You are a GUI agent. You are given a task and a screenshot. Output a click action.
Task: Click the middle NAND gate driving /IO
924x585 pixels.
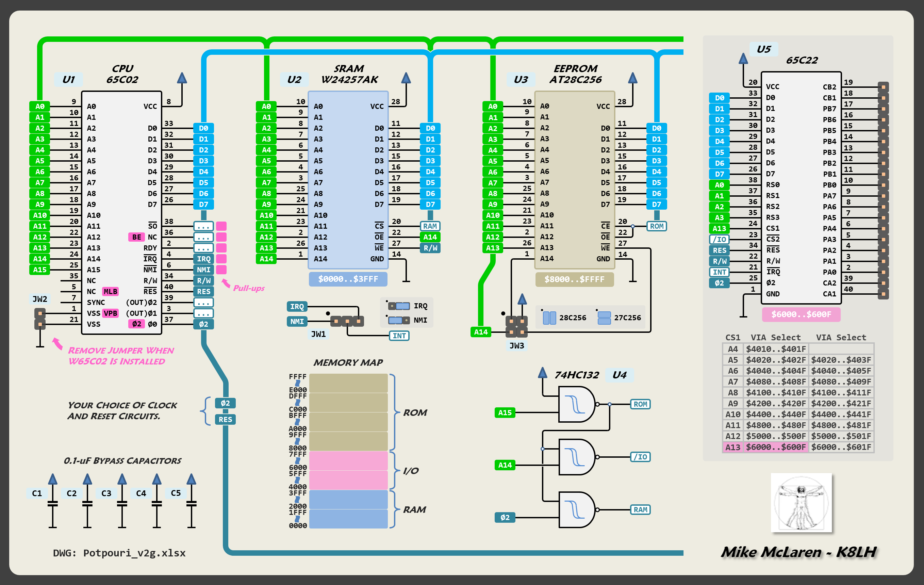[x=577, y=457]
